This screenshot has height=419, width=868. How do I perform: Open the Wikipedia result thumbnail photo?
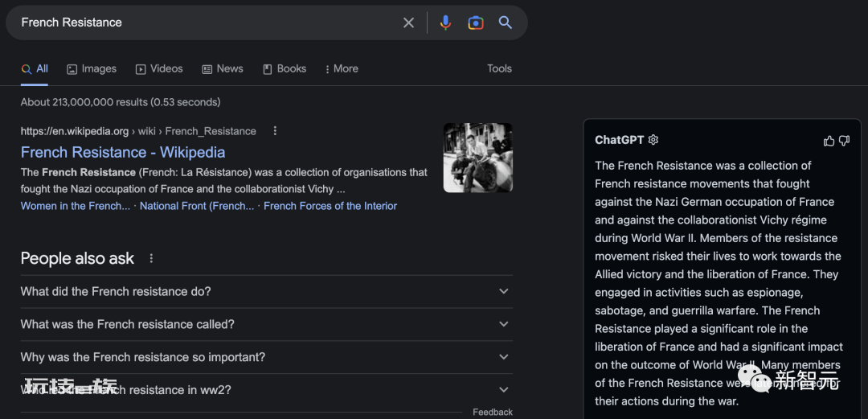(477, 158)
